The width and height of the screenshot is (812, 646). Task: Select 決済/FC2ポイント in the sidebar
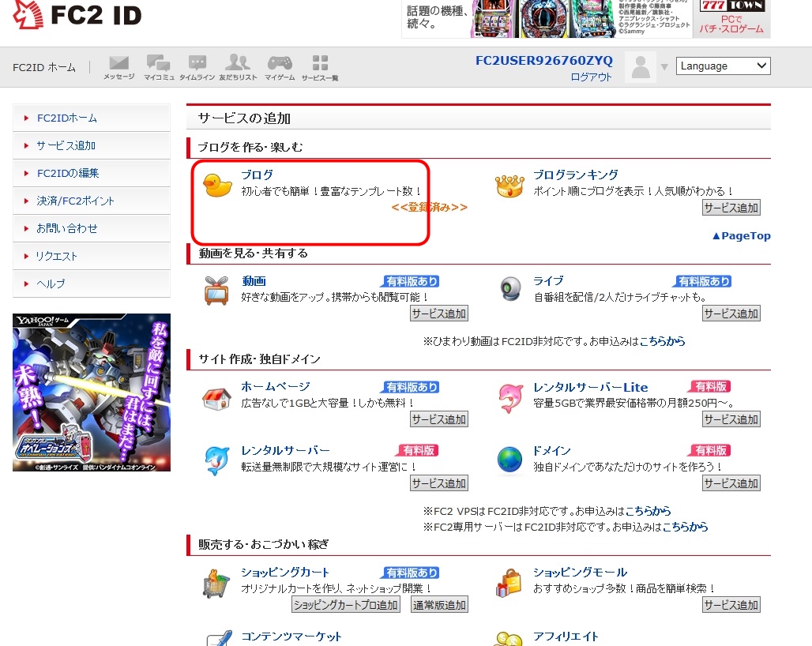pyautogui.click(x=91, y=201)
